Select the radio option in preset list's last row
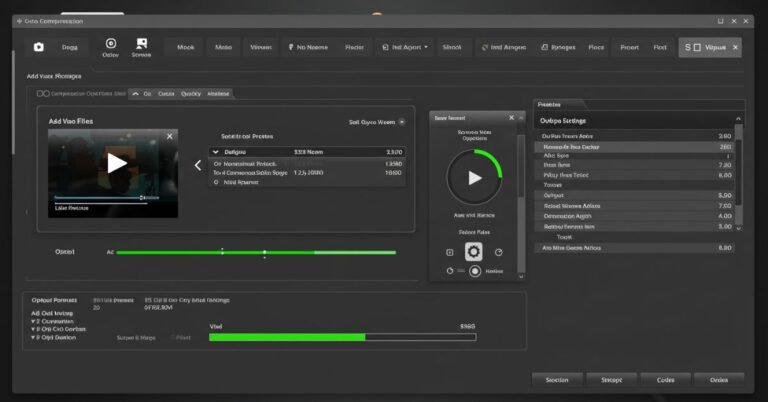This screenshot has height=402, width=768. pyautogui.click(x=216, y=182)
